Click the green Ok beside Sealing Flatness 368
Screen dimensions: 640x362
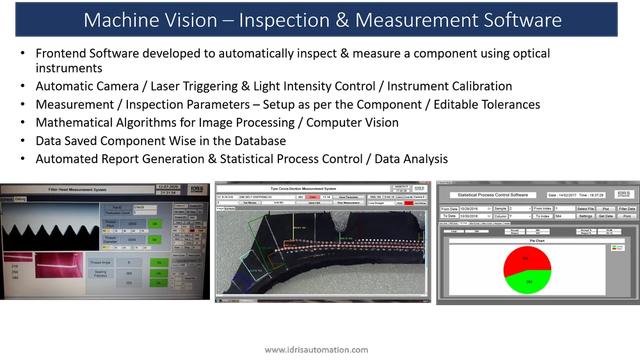click(x=159, y=273)
